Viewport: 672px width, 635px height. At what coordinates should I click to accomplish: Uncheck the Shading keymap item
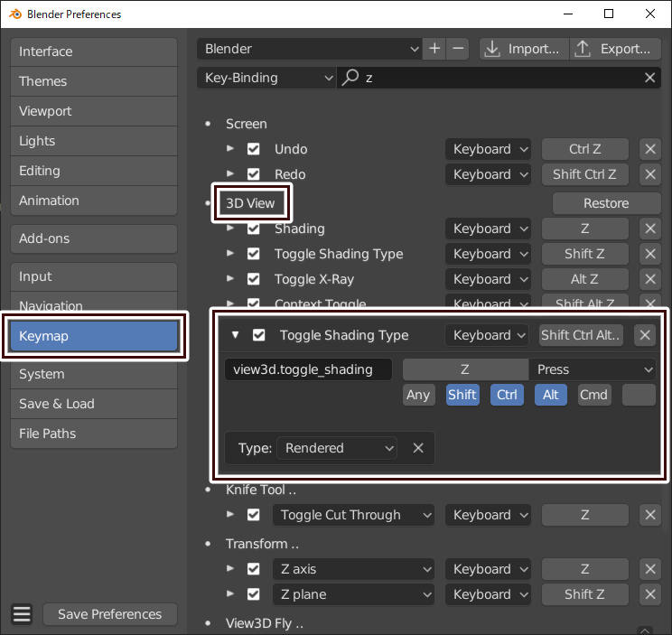click(x=253, y=229)
